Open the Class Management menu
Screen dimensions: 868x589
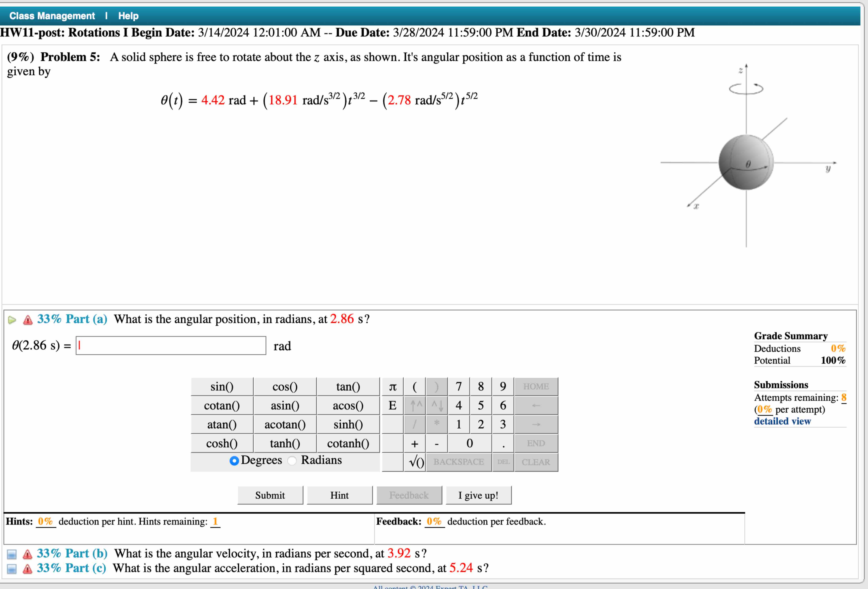pyautogui.click(x=52, y=16)
